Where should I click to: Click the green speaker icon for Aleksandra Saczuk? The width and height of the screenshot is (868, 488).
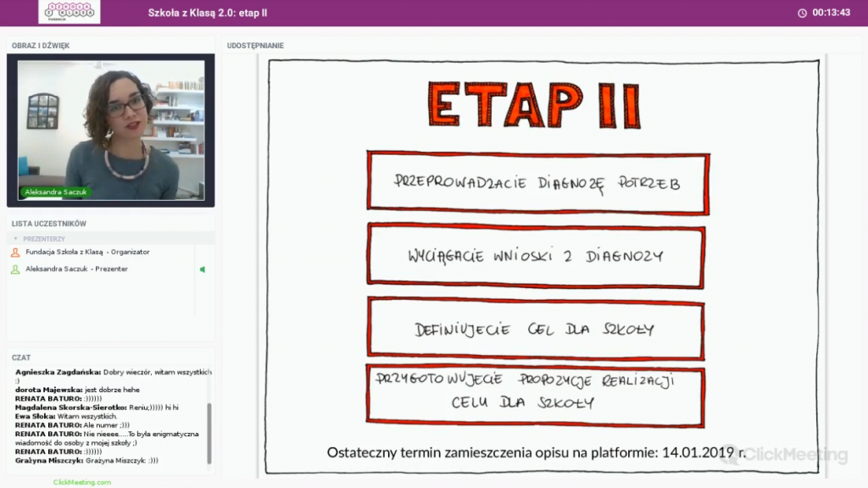point(202,269)
